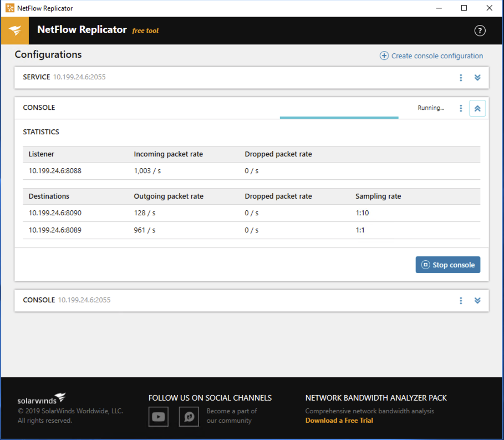Click the Running... status label
The height and width of the screenshot is (440, 504).
[431, 108]
